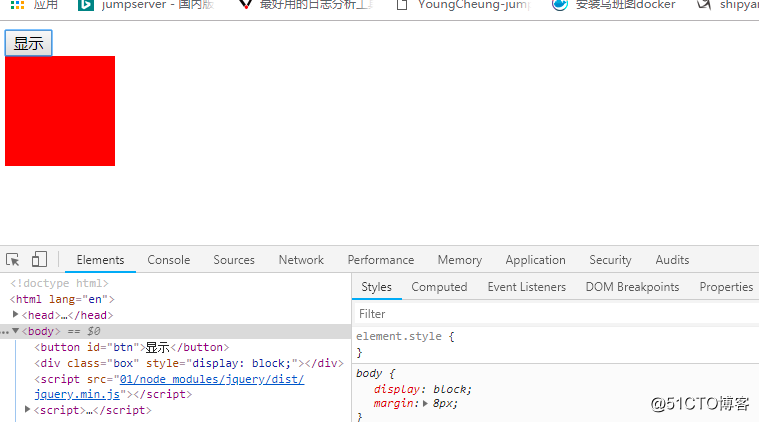Open the Sources tab

[234, 260]
